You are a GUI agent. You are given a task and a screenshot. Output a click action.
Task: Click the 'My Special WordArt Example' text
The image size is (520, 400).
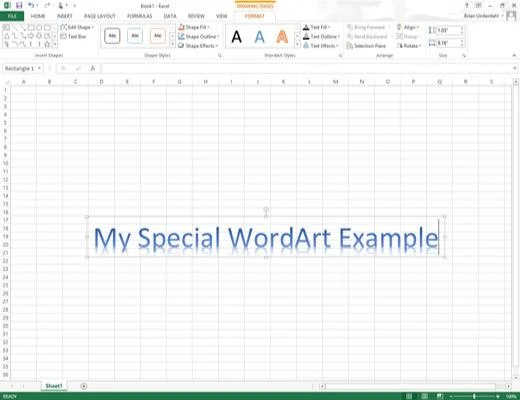[266, 238]
